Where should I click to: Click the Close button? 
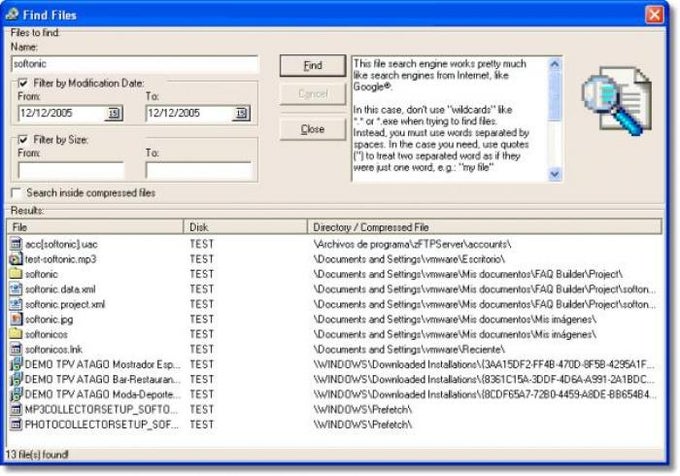point(313,129)
